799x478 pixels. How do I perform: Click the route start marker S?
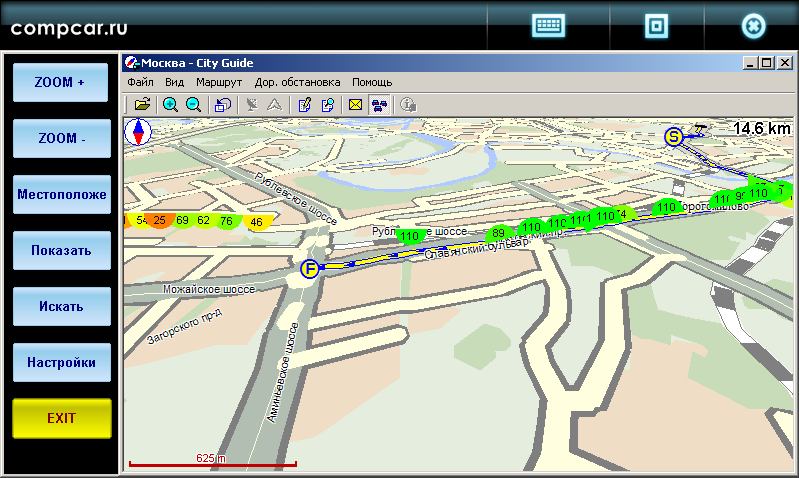673,136
